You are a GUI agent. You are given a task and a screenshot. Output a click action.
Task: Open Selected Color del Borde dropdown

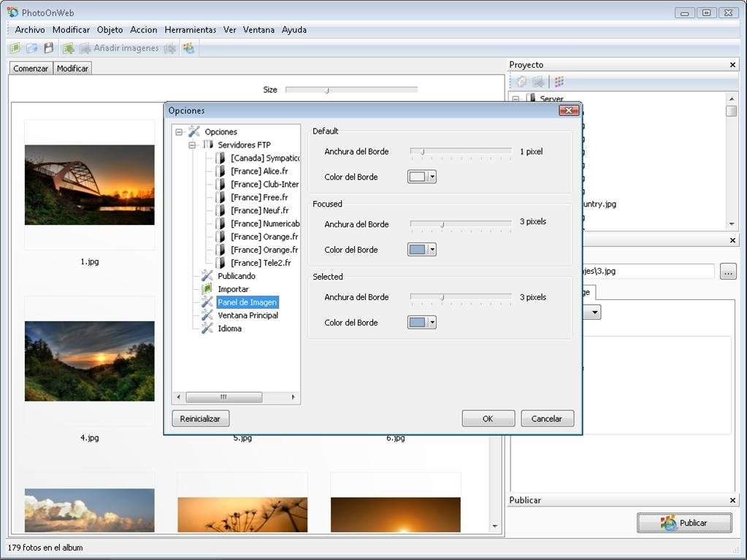click(432, 323)
